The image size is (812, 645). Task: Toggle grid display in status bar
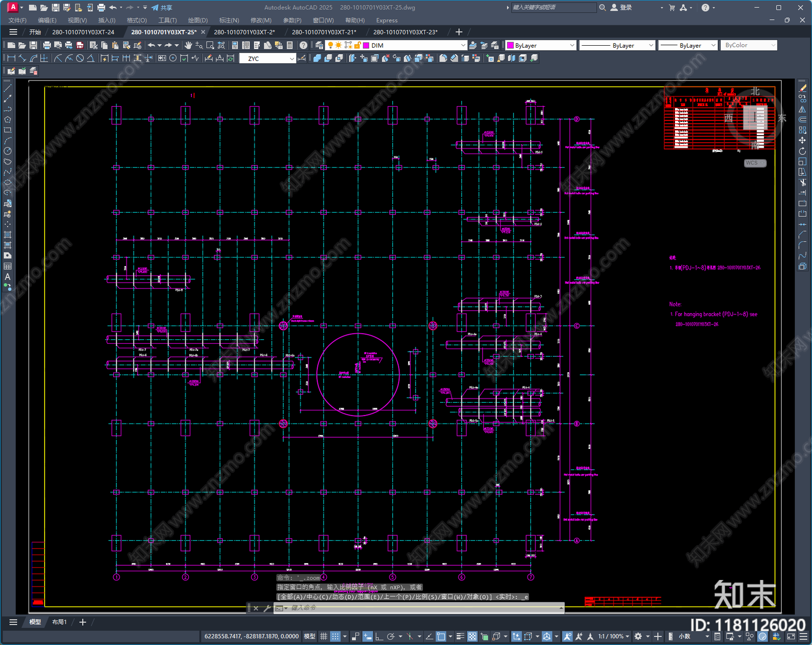pos(324,636)
